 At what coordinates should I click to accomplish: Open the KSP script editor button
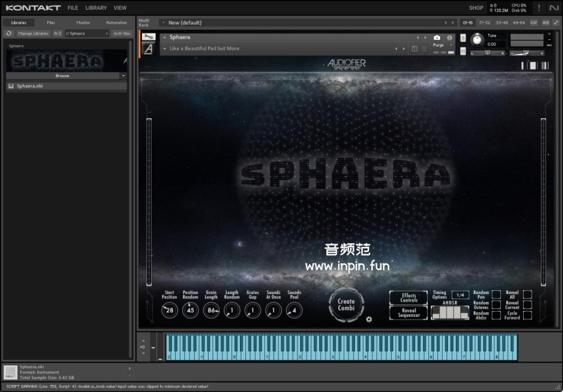coord(534,22)
